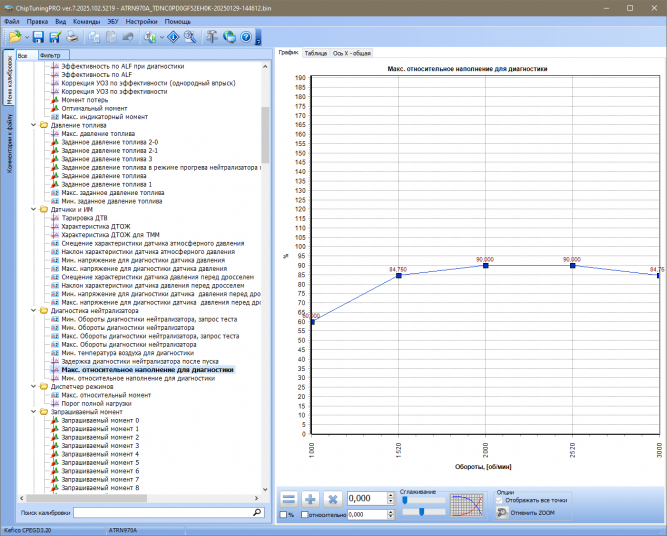Open the dropdown arrow beside the open-file icon

pyautogui.click(x=27, y=37)
